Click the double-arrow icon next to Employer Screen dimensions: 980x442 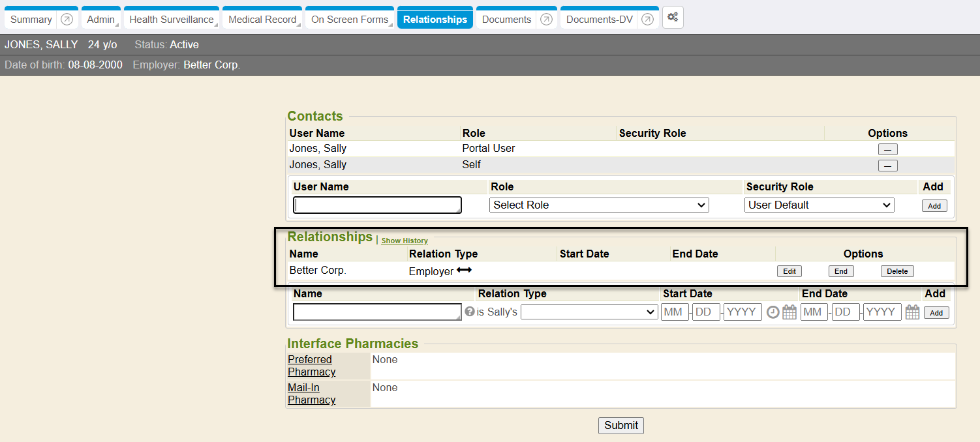(x=464, y=271)
